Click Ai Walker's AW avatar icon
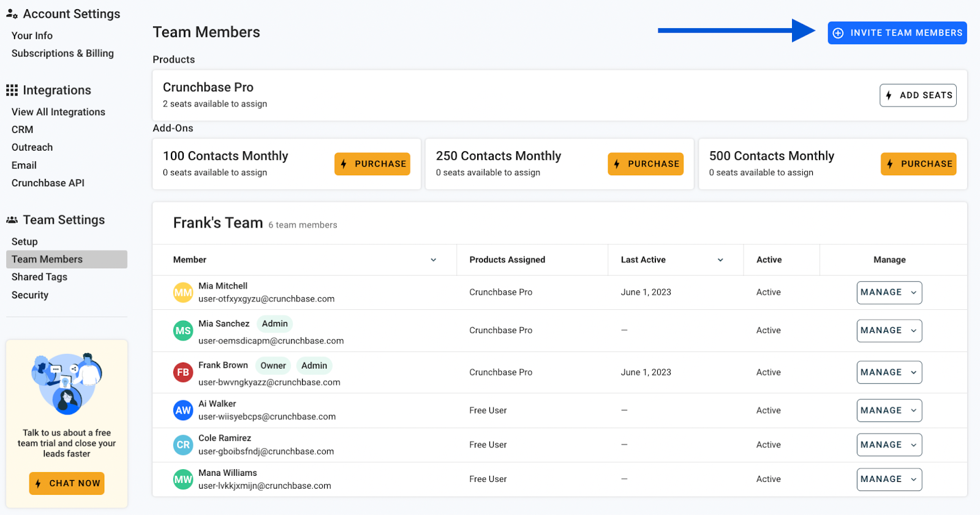The image size is (980, 515). pyautogui.click(x=183, y=410)
